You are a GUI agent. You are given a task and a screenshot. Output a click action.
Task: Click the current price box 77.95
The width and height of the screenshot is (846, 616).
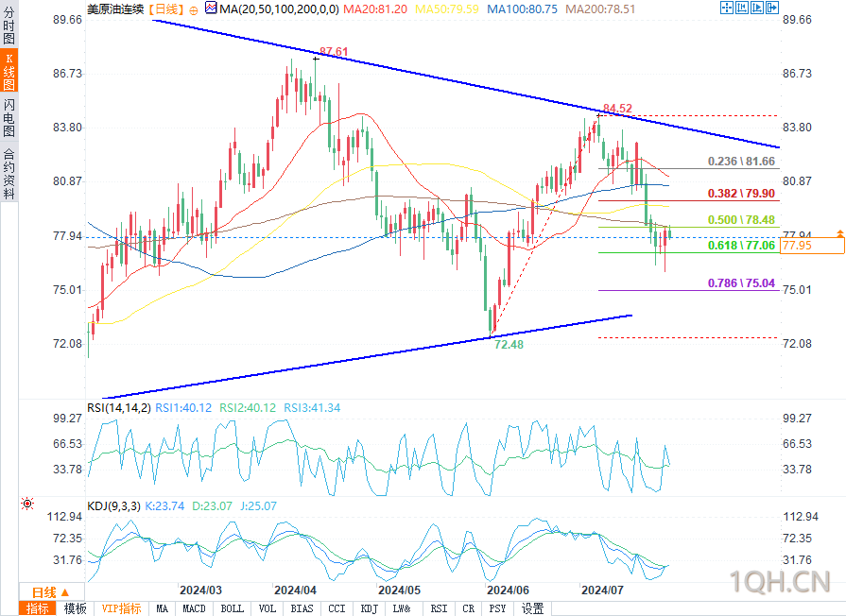(x=812, y=246)
